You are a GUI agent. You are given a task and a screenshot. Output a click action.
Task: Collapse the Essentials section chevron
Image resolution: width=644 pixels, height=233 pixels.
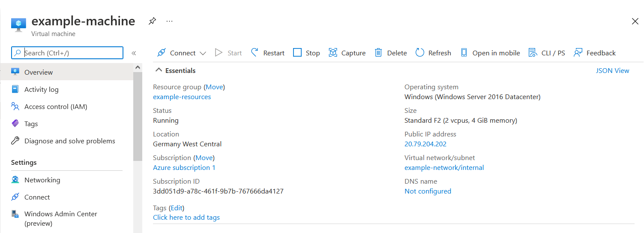159,70
